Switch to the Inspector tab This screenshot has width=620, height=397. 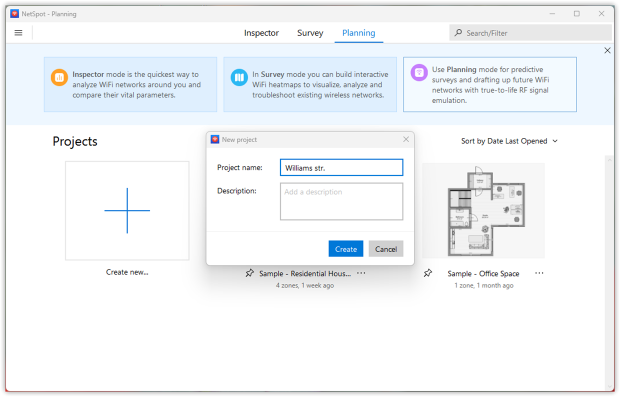[261, 33]
